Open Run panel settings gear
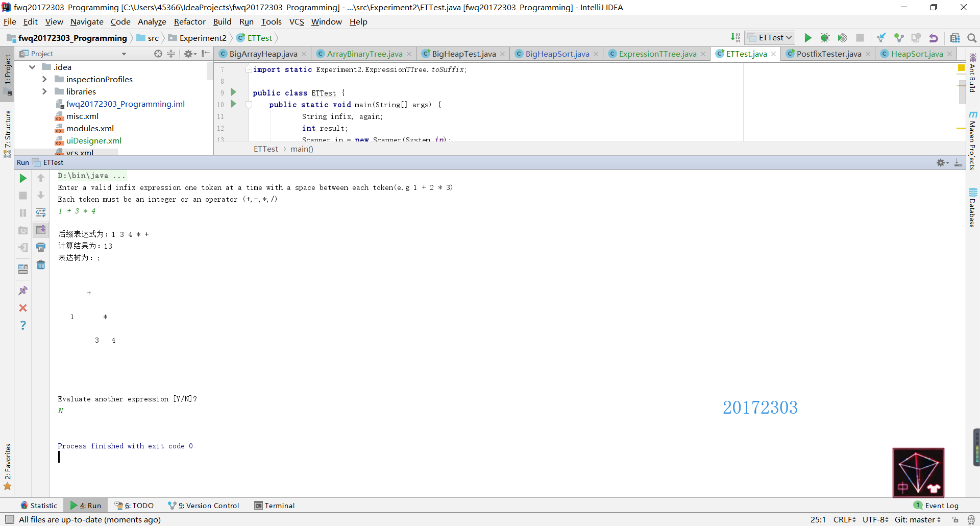980x526 pixels. coord(942,162)
